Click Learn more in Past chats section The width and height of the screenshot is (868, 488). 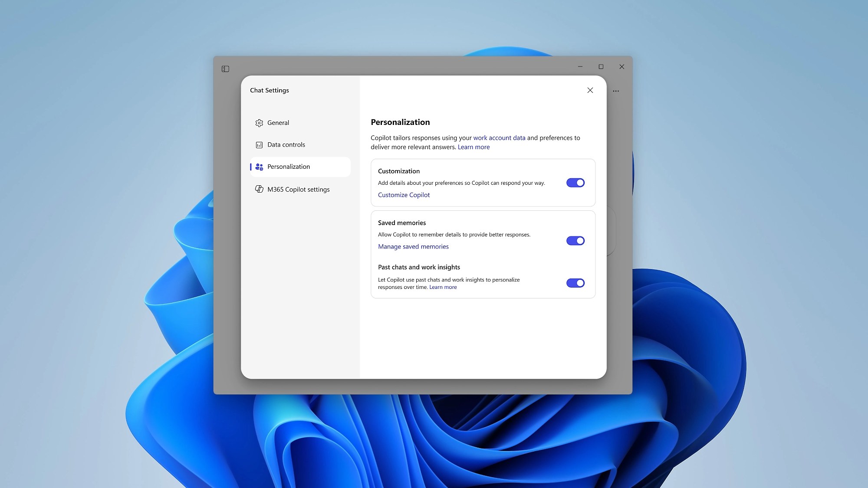[x=443, y=287]
